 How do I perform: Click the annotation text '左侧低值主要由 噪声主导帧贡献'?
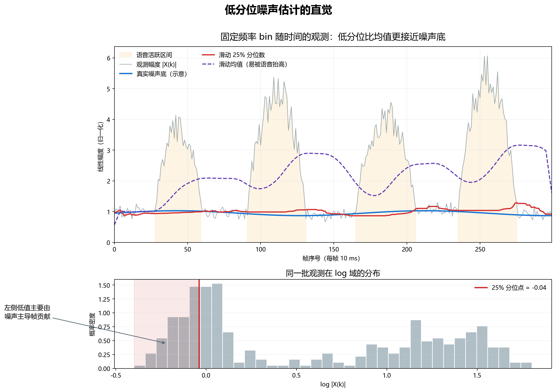pyautogui.click(x=27, y=312)
